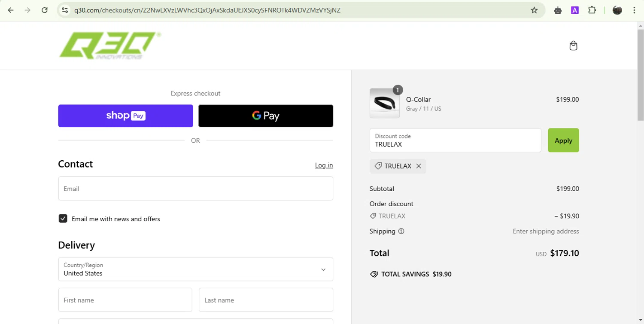Focus the Last name field

[266, 300]
